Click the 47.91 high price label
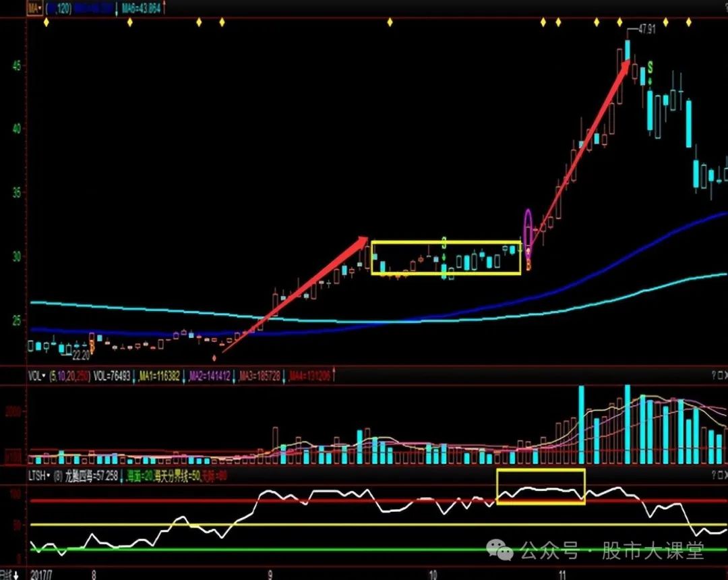This screenshot has height=580, width=728. click(646, 30)
